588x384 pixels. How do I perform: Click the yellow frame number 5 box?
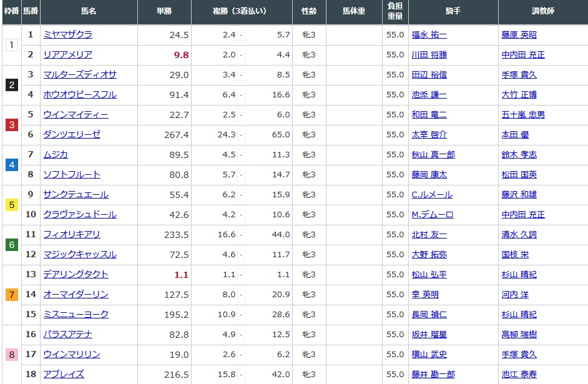[11, 205]
